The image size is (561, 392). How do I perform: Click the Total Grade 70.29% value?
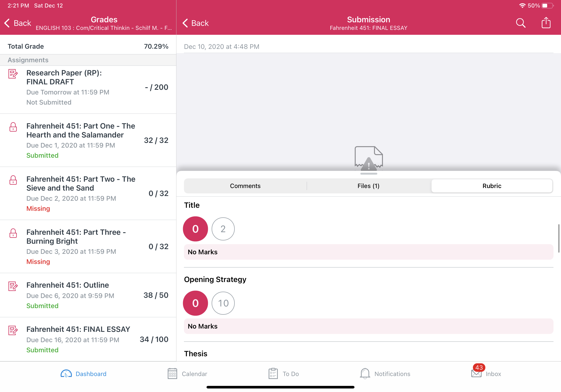(x=156, y=46)
